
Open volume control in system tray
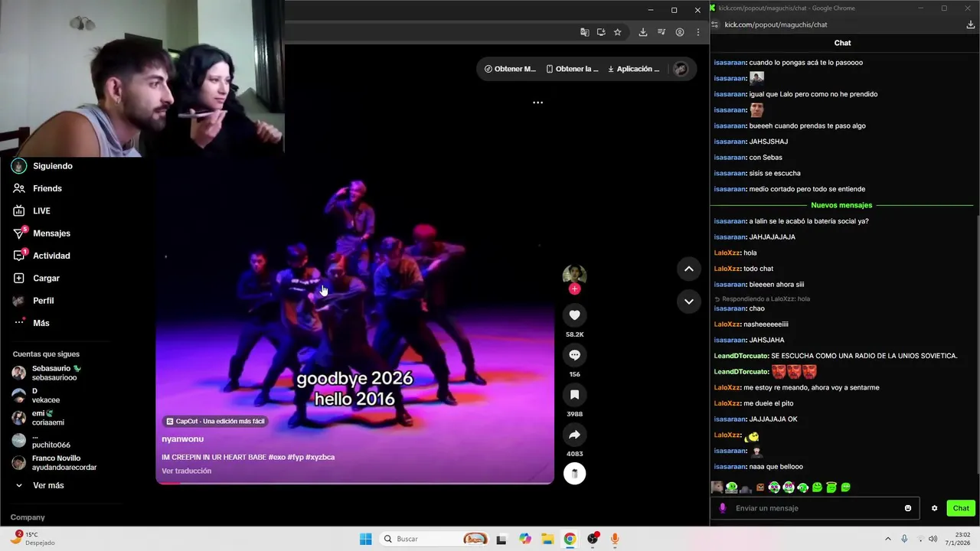[933, 539]
